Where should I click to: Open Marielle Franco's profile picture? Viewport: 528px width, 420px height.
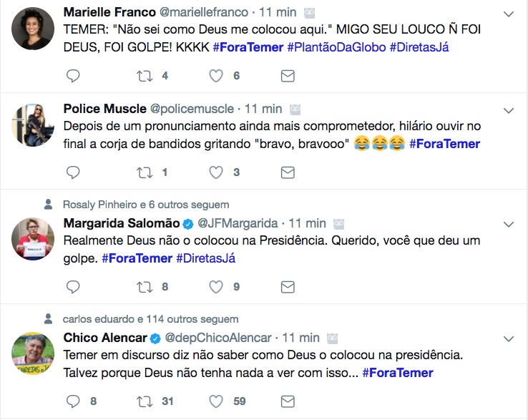33,29
